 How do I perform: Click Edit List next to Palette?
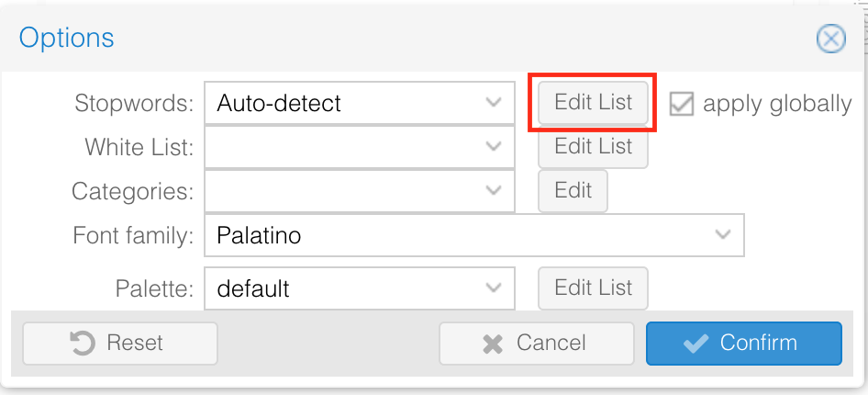tap(593, 288)
